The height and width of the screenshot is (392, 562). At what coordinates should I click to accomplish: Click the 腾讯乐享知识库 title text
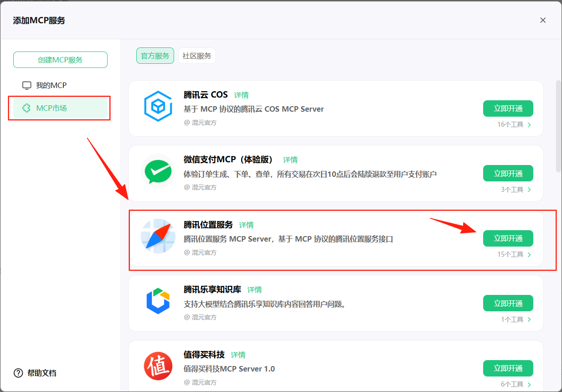tap(212, 289)
